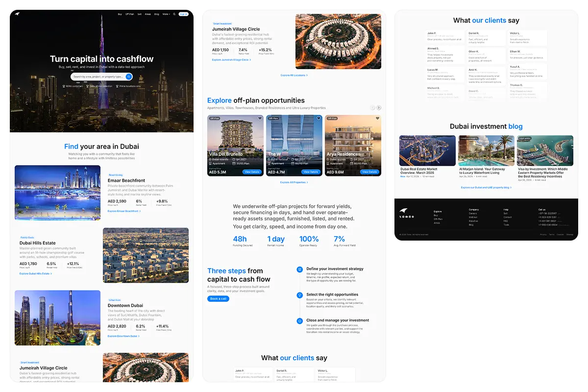Image resolution: width=588 pixels, height=392 pixels.
Task: Click the Contact link in the footer
Action: pos(508,217)
